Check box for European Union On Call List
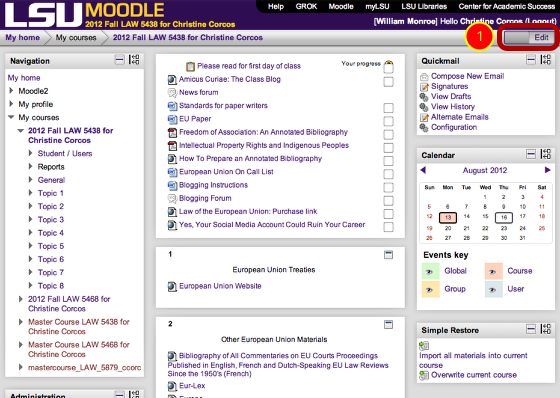 (x=388, y=174)
